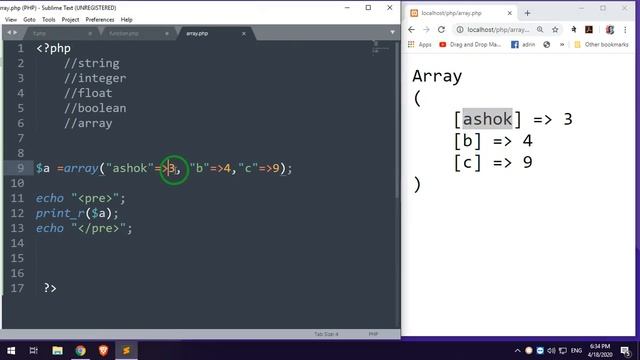
Task: Click the globe bookmark icon
Action: pyautogui.click(x=547, y=44)
